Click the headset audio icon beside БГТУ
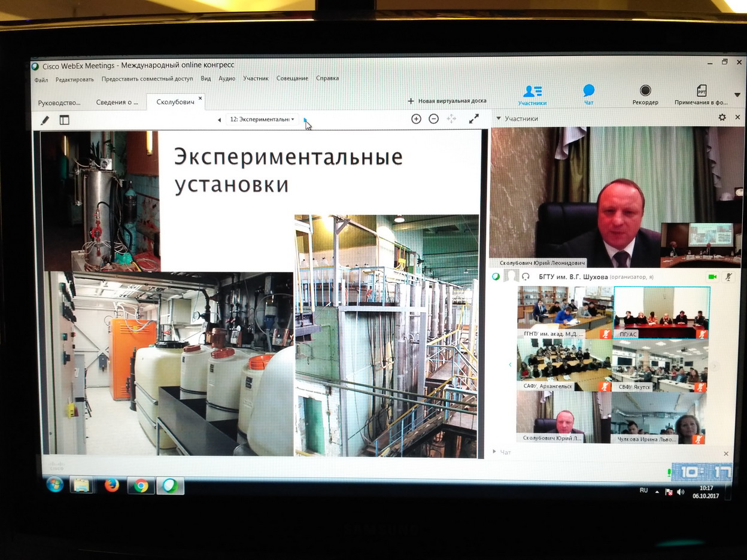Image resolution: width=747 pixels, height=560 pixels. point(526,276)
